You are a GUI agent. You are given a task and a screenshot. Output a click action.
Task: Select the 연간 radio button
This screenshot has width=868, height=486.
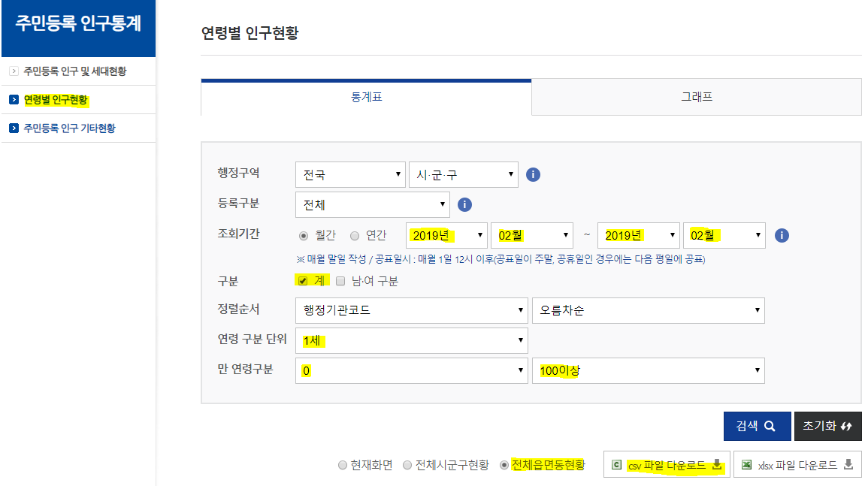[355, 236]
